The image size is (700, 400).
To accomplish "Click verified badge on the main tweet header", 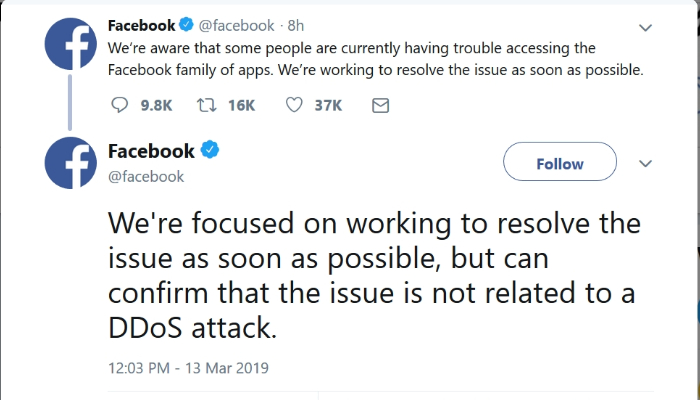I will 210,150.
